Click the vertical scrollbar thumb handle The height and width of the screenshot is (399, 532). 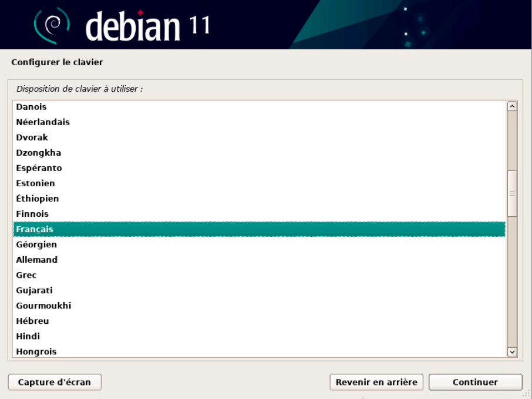pyautogui.click(x=511, y=193)
